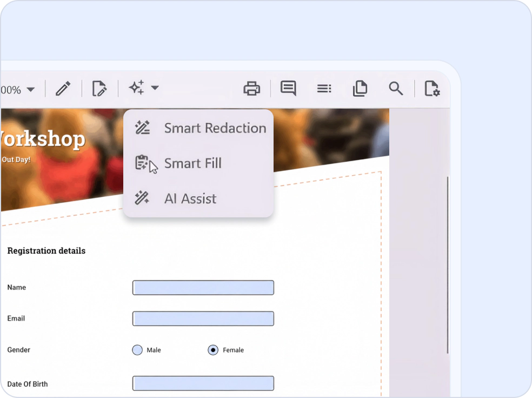Viewport: 532px width, 398px height.
Task: Click the search magnifier icon
Action: (x=396, y=89)
